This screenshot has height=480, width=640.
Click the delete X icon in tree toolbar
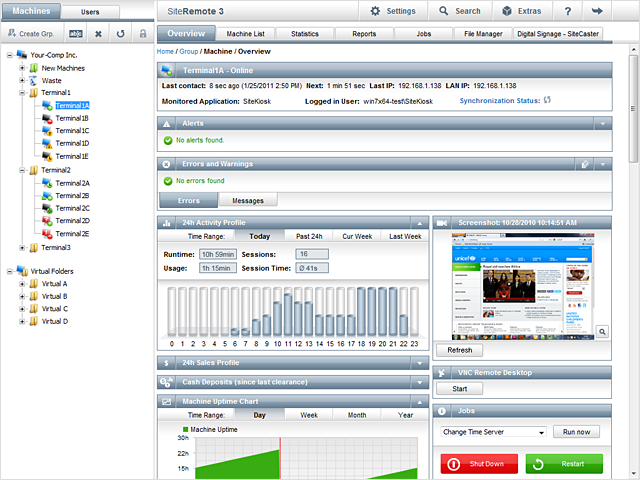98,33
